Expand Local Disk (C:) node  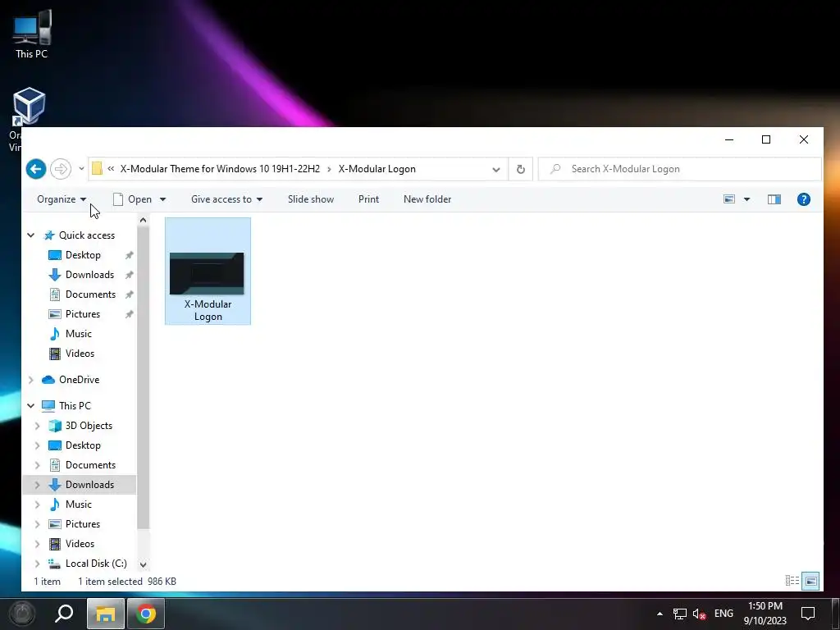tap(37, 564)
